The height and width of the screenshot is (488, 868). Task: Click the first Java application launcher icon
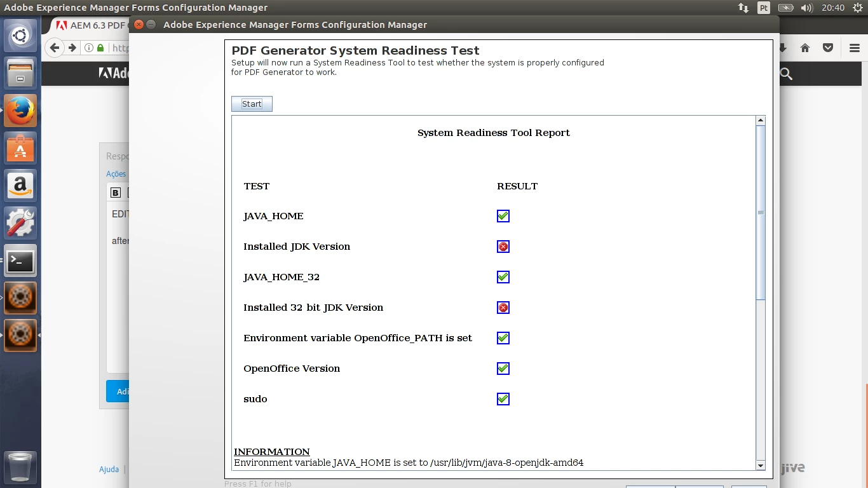click(x=20, y=298)
